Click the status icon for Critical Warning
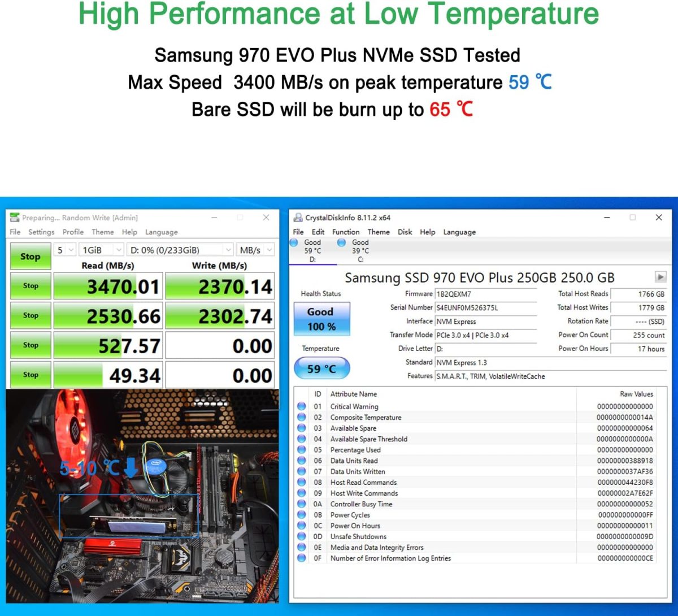Screen dimensions: 678x616 tap(302, 406)
